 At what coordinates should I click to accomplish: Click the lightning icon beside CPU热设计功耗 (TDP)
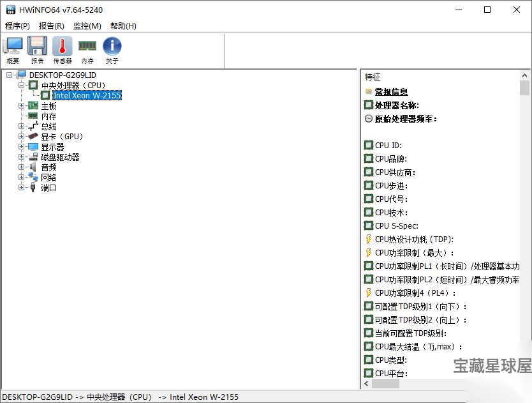(369, 240)
